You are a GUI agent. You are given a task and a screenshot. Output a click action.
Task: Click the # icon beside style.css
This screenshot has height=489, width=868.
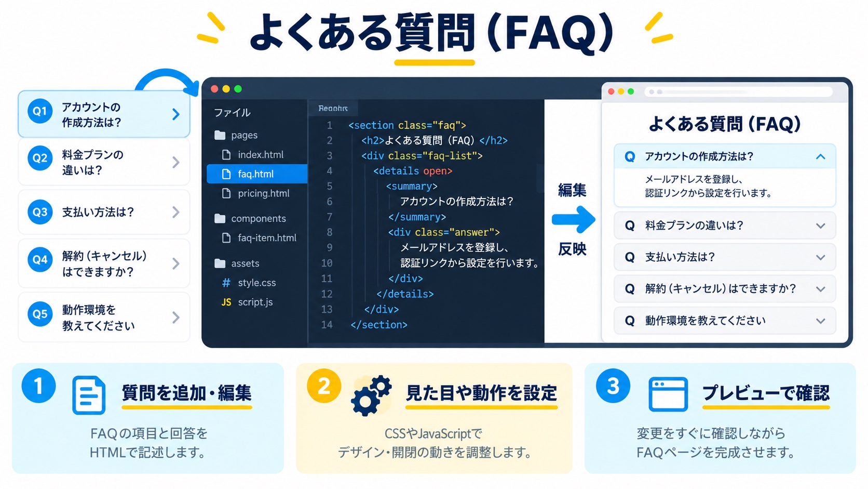tap(226, 283)
